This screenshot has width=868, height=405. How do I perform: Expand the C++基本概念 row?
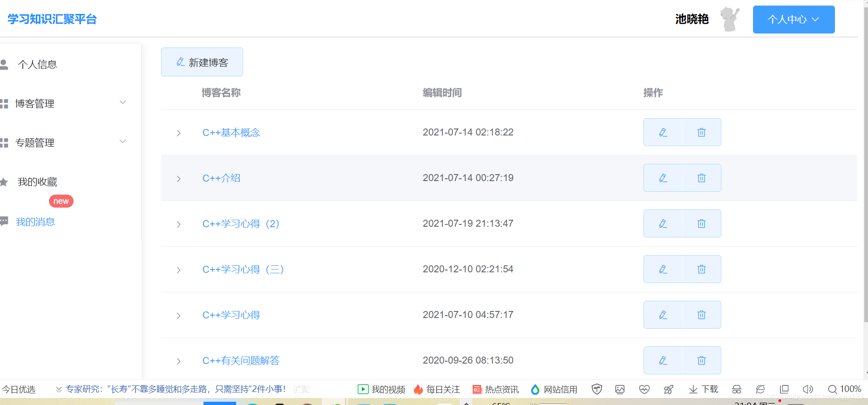coord(179,133)
